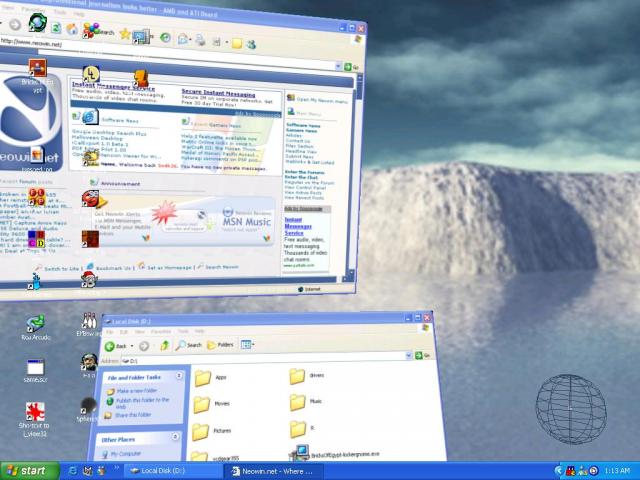Image resolution: width=640 pixels, height=480 pixels.
Task: Click Share this folder
Action: 129,415
